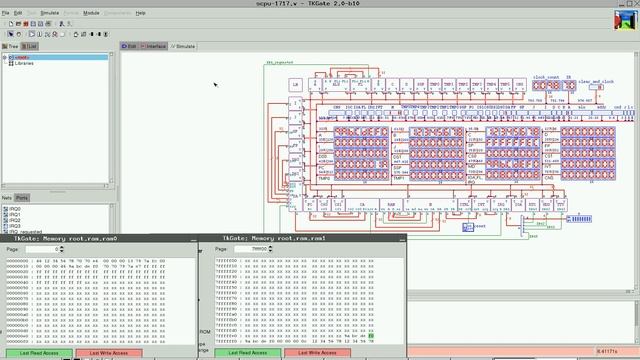Image resolution: width=640 pixels, height=360 pixels.
Task: Switch to the Simulate tab
Action: 183,46
